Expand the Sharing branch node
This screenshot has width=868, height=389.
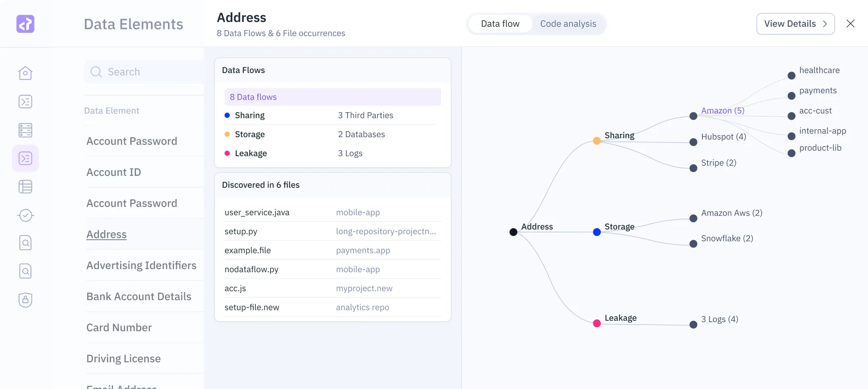597,141
